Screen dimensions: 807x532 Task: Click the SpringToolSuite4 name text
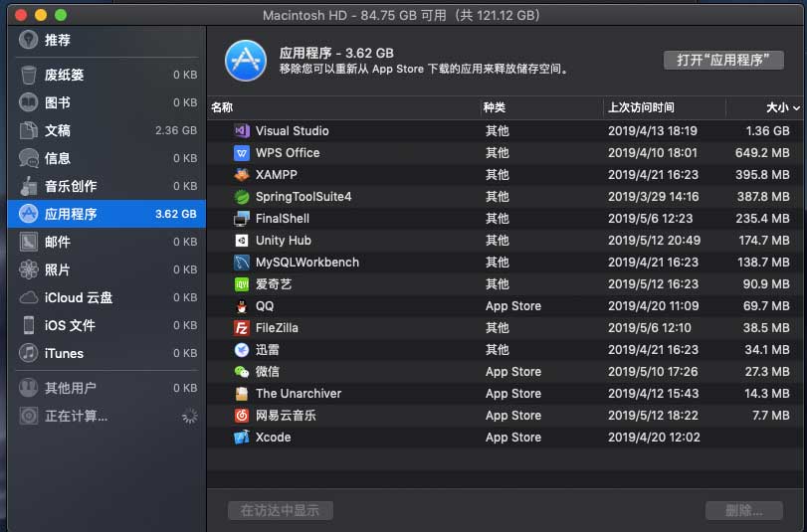pyautogui.click(x=303, y=197)
